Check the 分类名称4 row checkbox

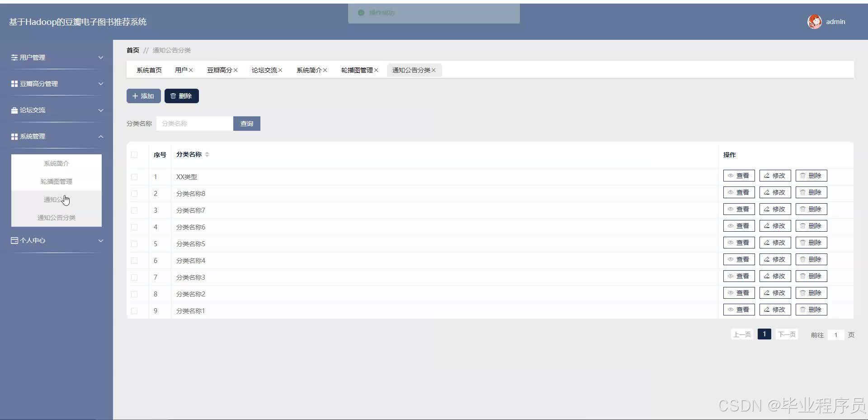[x=134, y=261]
